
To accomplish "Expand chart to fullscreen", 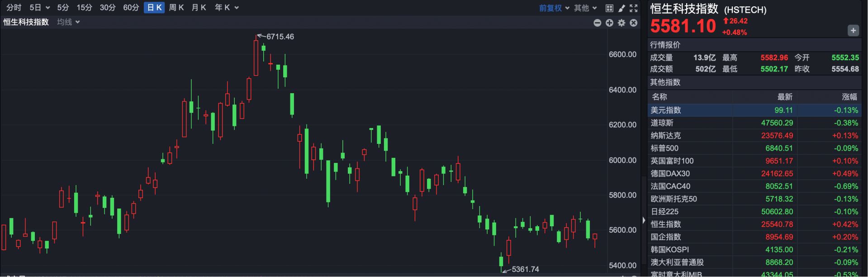I will tap(634, 8).
